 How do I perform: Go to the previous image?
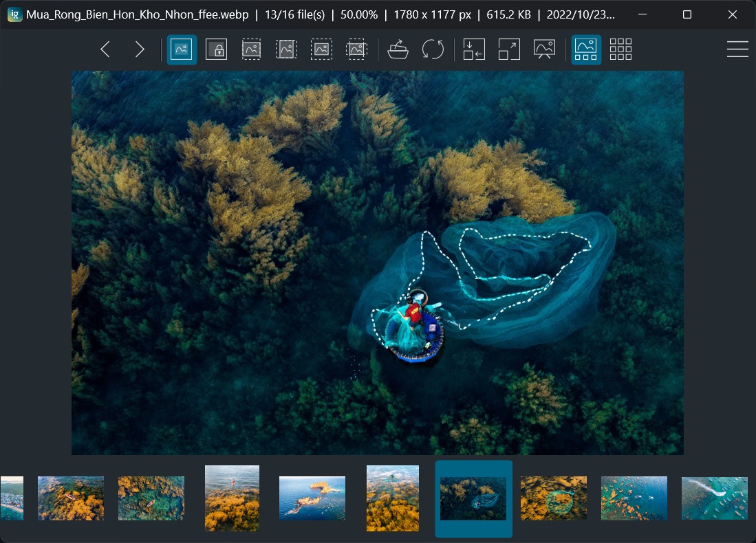pos(105,49)
